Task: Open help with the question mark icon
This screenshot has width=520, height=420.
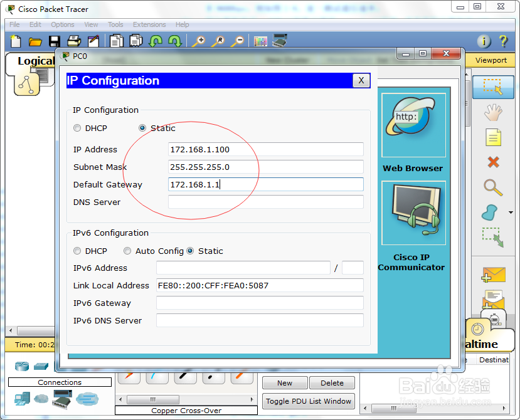Action: (x=503, y=41)
